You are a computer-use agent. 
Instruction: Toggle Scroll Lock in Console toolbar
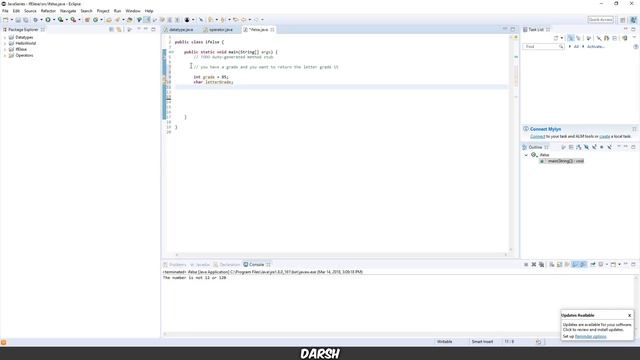(560, 264)
